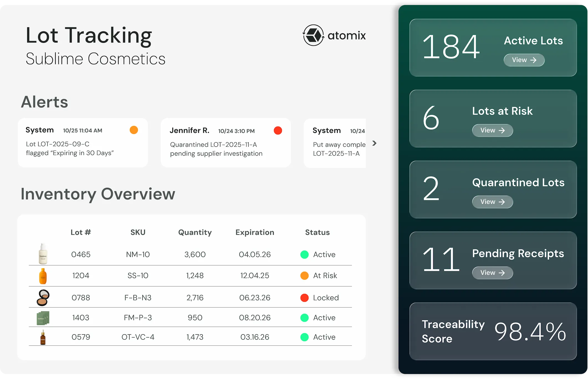The height and width of the screenshot is (379, 588).
Task: Click the white serum bottle product thumbnail
Action: 43,253
